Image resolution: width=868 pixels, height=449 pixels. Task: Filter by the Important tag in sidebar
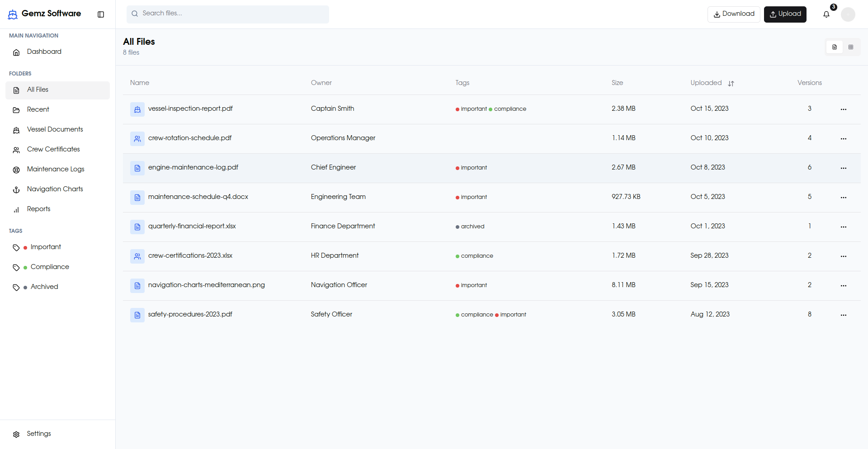tap(57, 247)
